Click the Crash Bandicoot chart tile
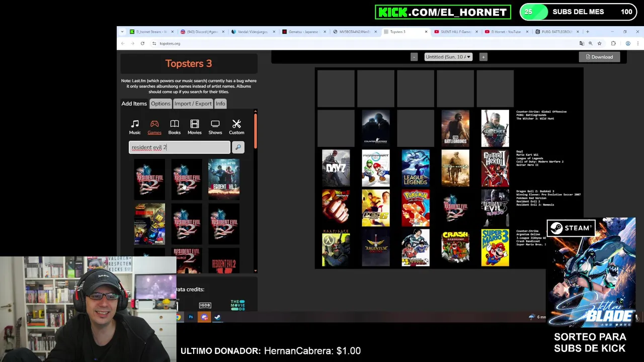This screenshot has height=362, width=644. (x=455, y=247)
